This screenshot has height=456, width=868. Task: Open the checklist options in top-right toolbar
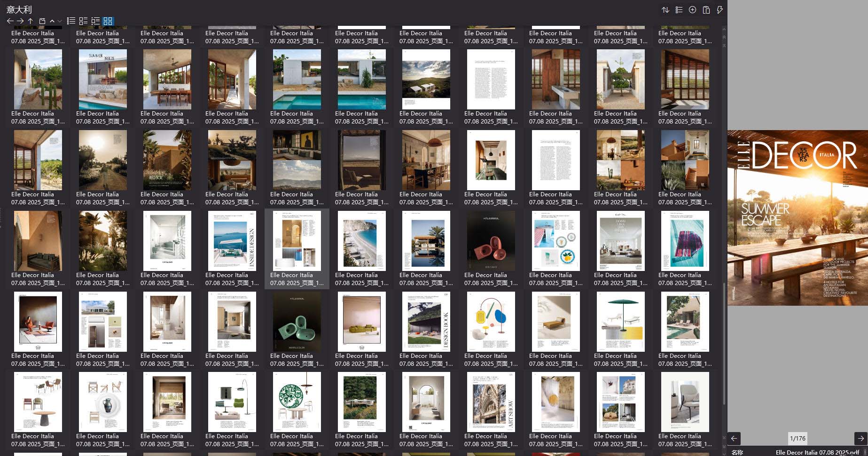click(679, 10)
